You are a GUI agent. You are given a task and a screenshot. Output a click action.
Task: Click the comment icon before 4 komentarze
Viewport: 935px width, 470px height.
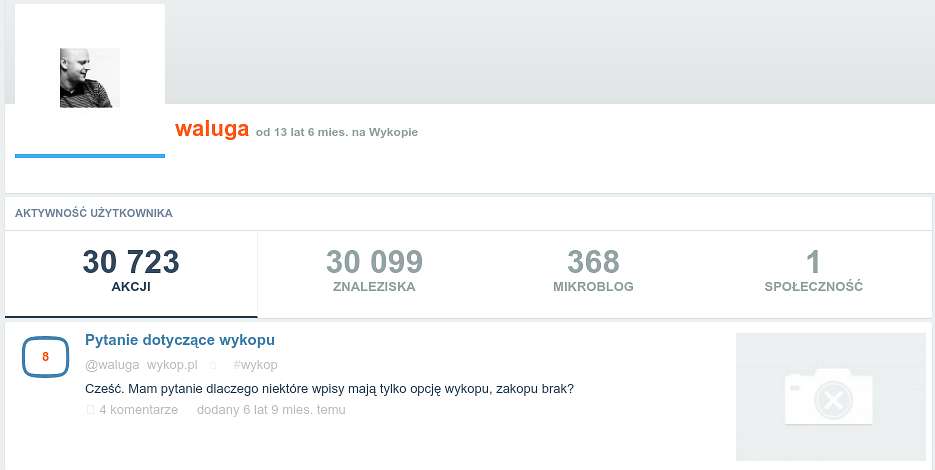tap(91, 410)
